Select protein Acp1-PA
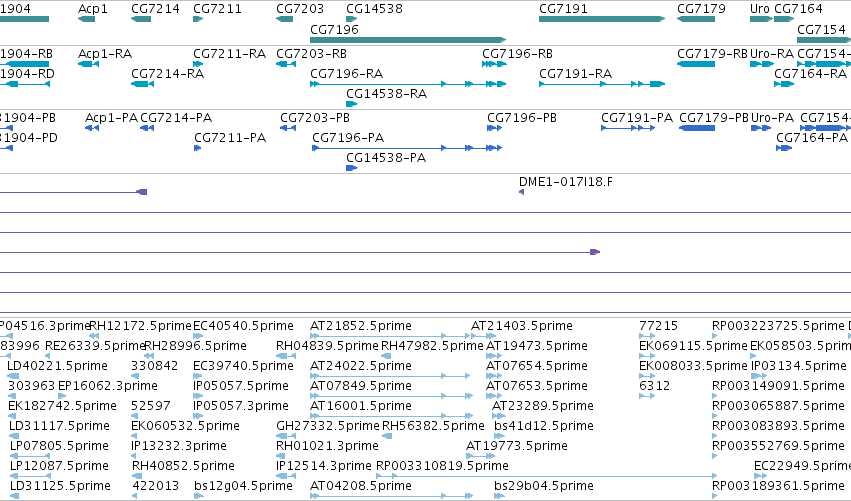 [x=111, y=118]
